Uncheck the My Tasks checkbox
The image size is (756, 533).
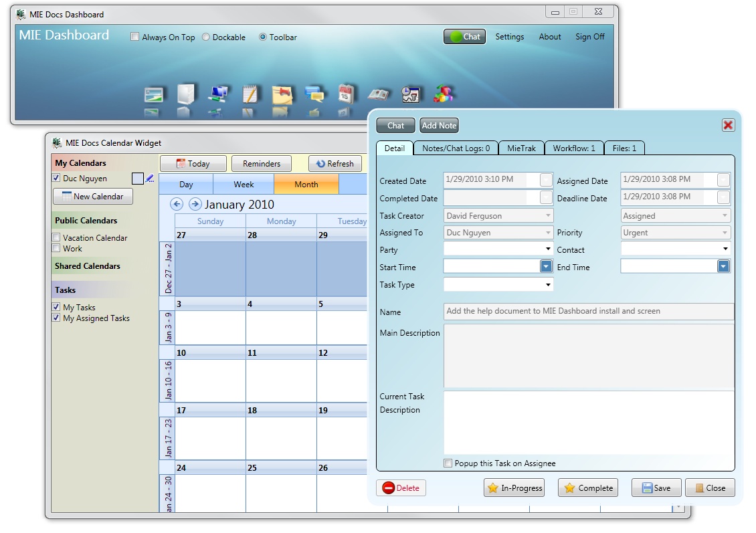[x=56, y=306]
